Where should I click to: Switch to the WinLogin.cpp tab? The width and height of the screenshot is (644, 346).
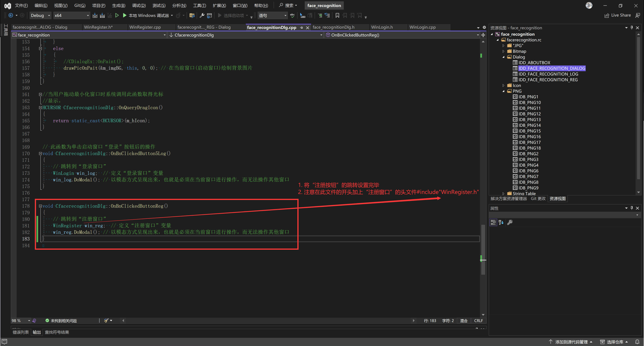[x=422, y=27]
